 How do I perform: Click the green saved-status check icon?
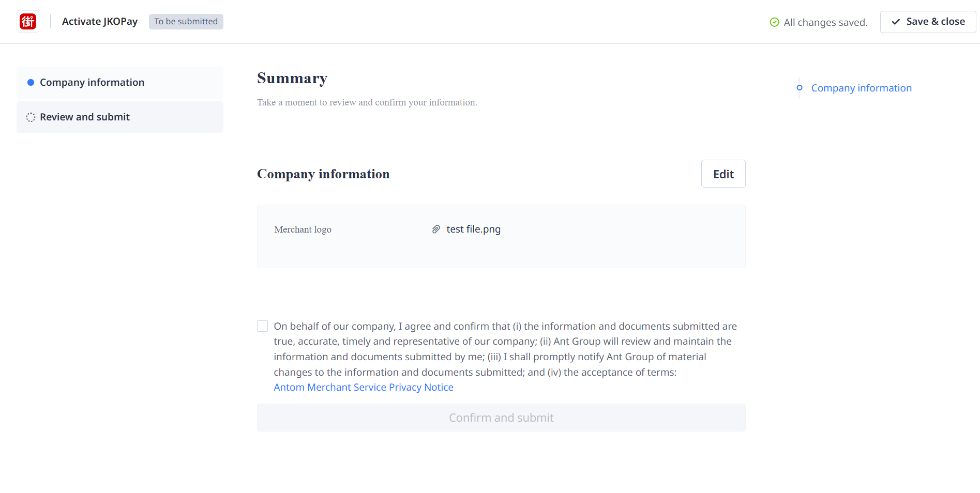point(774,22)
